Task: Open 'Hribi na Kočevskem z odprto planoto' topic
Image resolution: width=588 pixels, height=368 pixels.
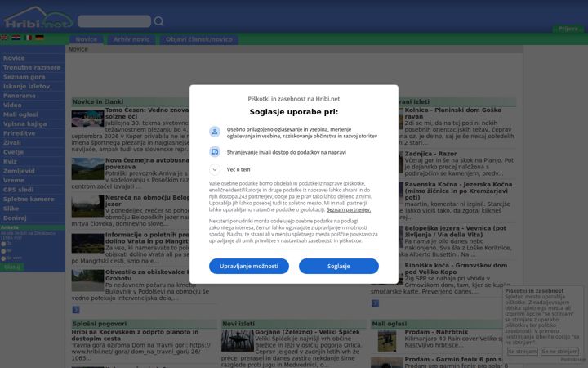Action: (135, 335)
